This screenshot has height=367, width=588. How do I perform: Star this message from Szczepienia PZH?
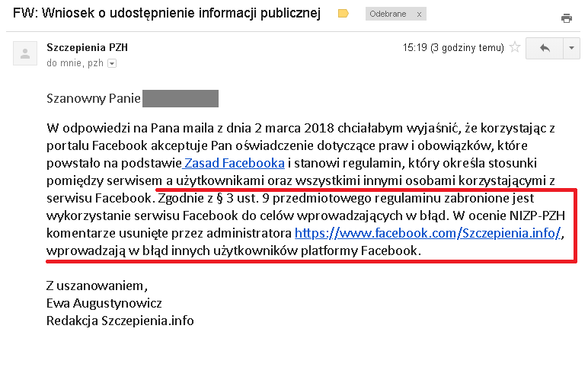515,48
